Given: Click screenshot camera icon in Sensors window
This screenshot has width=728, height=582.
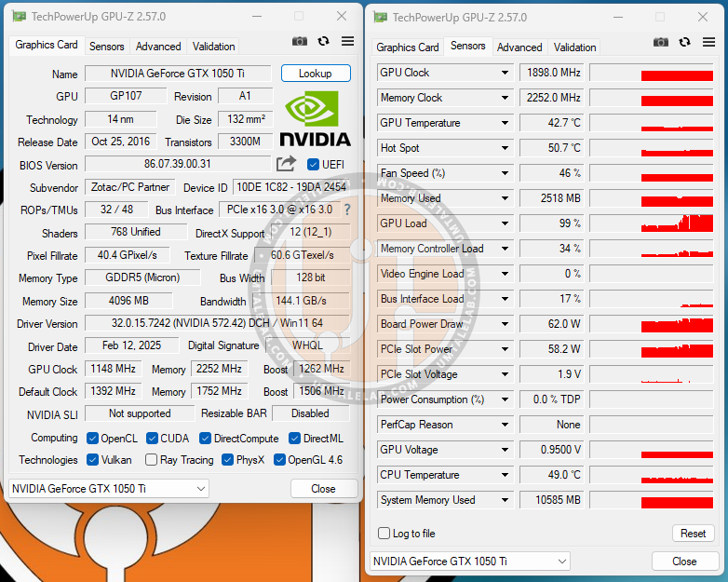Looking at the screenshot, I should click(661, 42).
